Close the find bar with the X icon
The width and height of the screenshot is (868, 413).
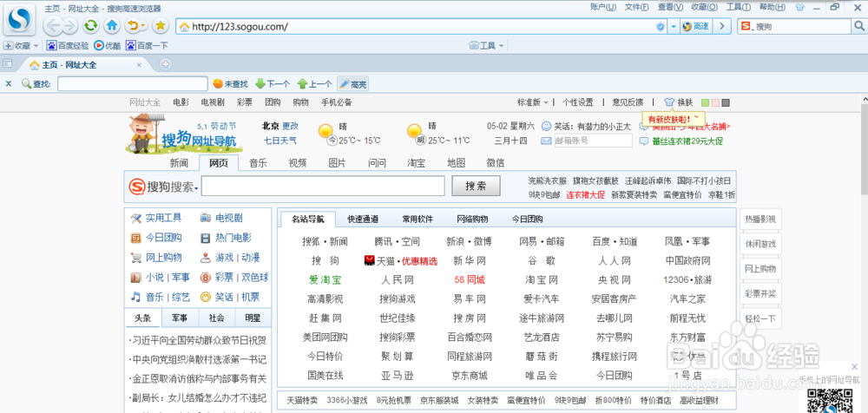[x=9, y=83]
